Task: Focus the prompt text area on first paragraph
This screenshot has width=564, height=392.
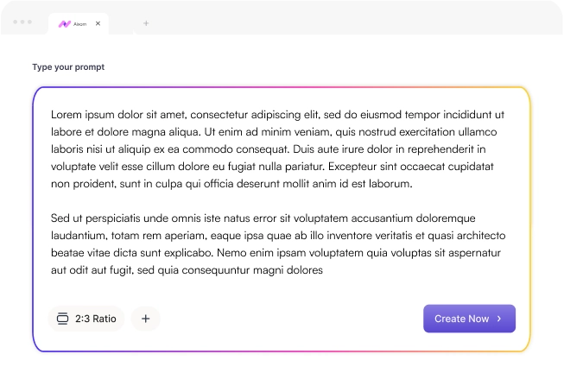Action: tap(276, 149)
